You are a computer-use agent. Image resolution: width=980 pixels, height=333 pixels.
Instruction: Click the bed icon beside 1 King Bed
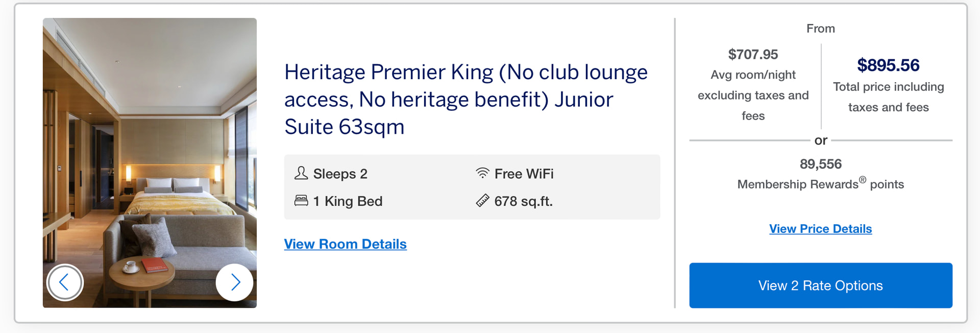click(301, 201)
